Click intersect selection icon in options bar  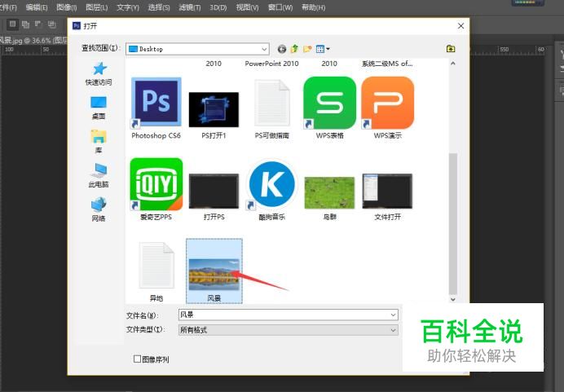pyautogui.click(x=52, y=24)
